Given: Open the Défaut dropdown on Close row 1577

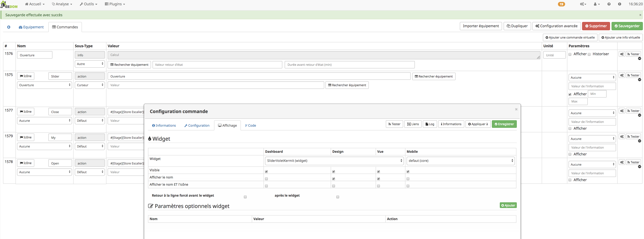Looking at the screenshot, I should pos(90,121).
